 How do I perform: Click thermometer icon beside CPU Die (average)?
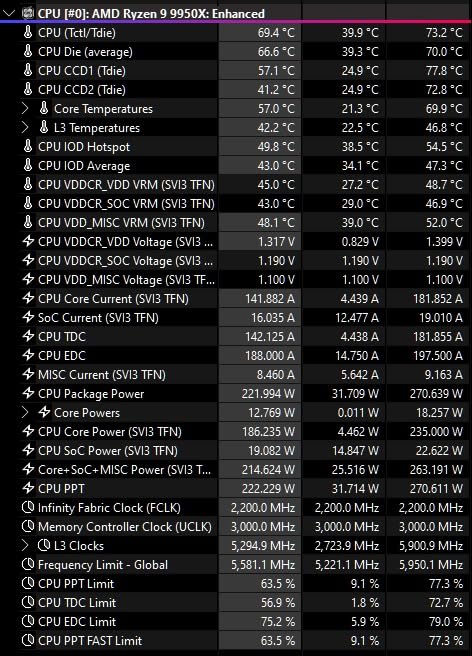(28, 51)
